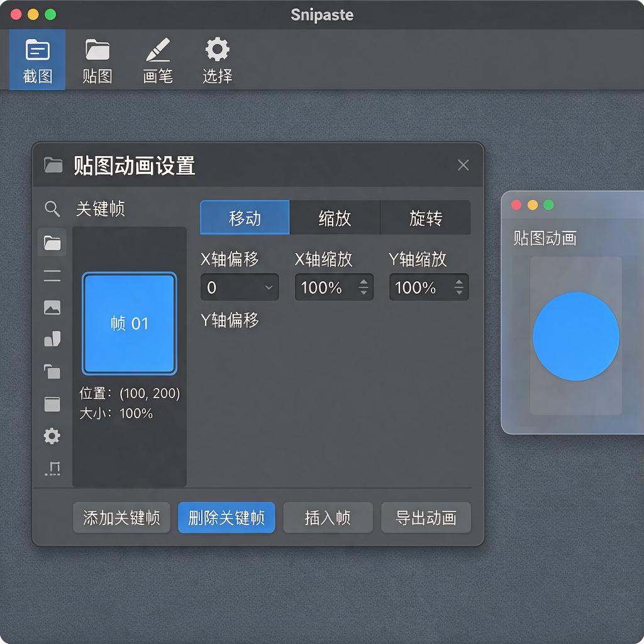Click the 关键帧 panel heading
This screenshot has height=644, width=644.
coord(101,209)
